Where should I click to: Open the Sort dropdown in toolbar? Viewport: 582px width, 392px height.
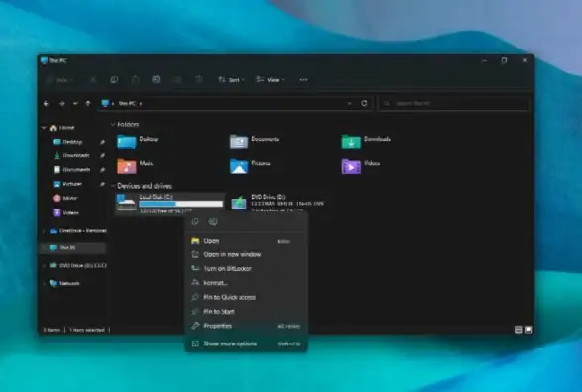[232, 80]
